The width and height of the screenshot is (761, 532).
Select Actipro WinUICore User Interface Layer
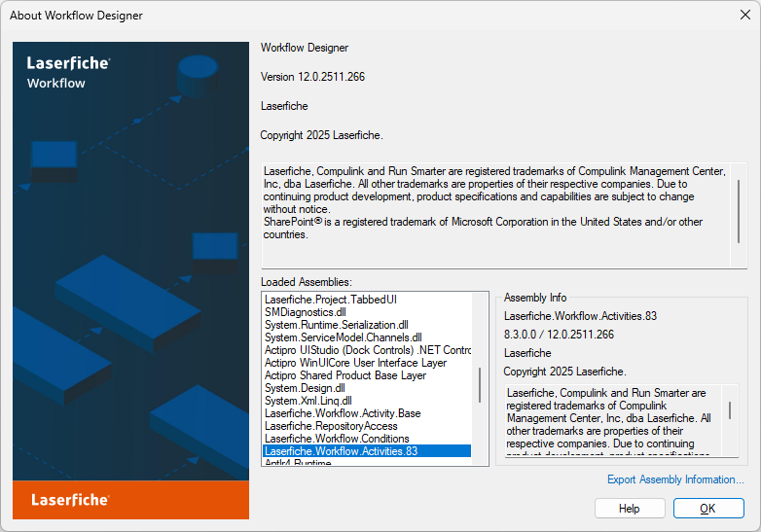367,363
